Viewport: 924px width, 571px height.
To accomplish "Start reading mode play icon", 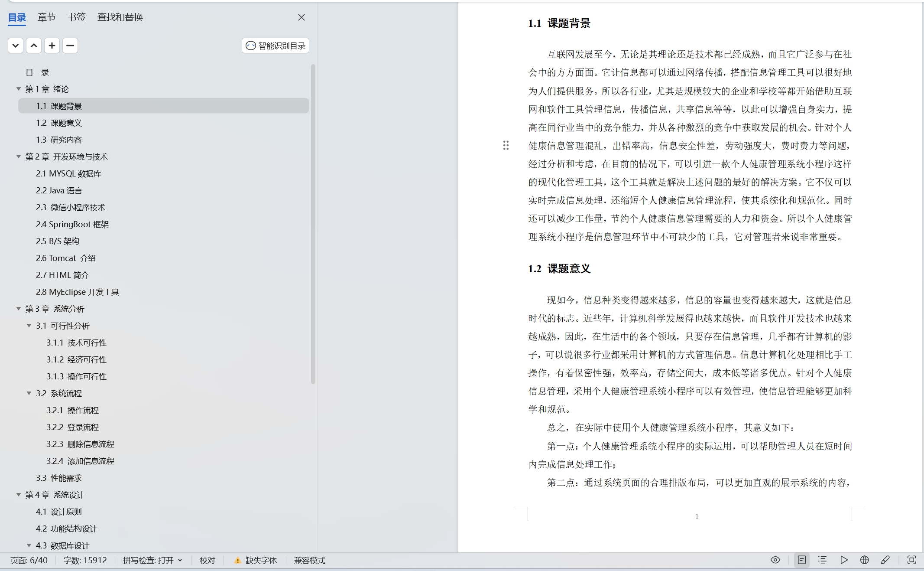I will pyautogui.click(x=844, y=560).
